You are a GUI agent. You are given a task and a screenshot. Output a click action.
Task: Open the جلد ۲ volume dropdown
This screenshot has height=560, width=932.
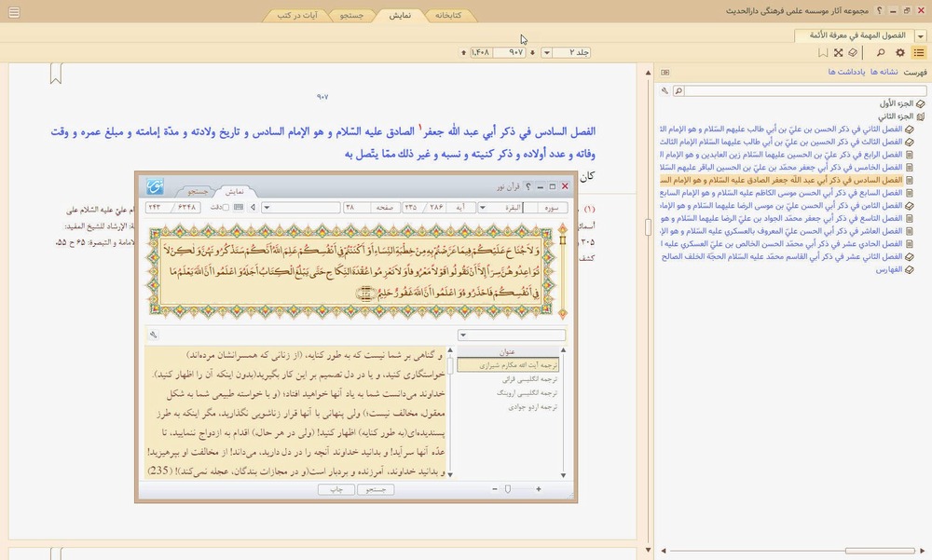[547, 53]
